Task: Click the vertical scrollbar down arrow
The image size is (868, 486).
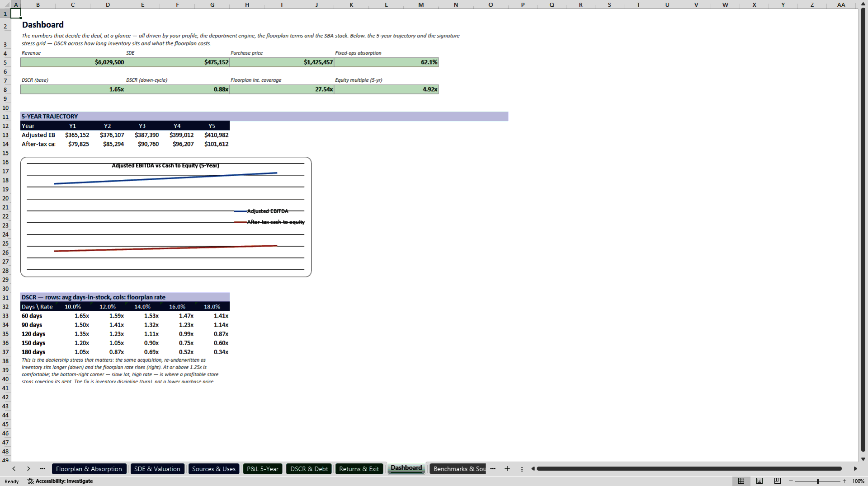Action: coord(863,459)
